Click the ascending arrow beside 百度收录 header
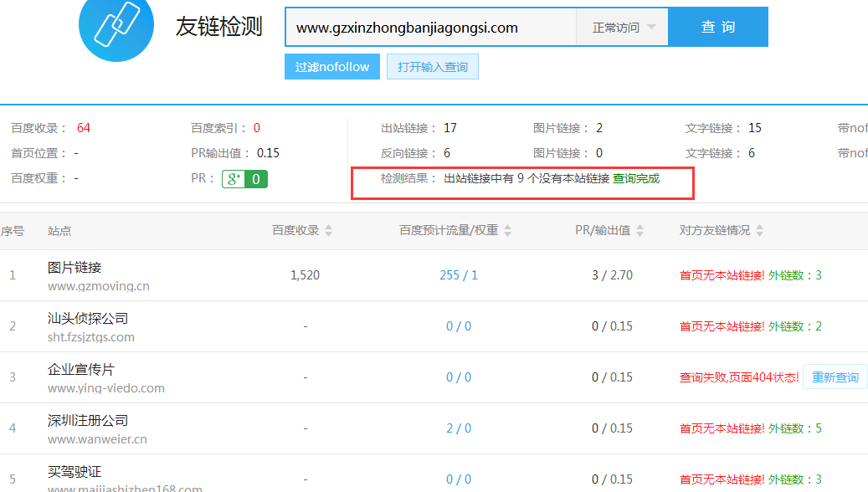This screenshot has width=868, height=492. coord(326,227)
